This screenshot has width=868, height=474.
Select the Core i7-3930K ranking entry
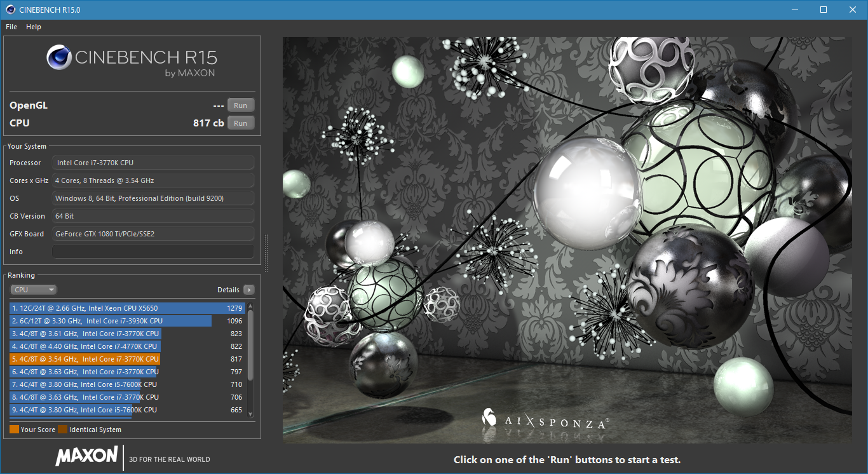[x=127, y=321]
